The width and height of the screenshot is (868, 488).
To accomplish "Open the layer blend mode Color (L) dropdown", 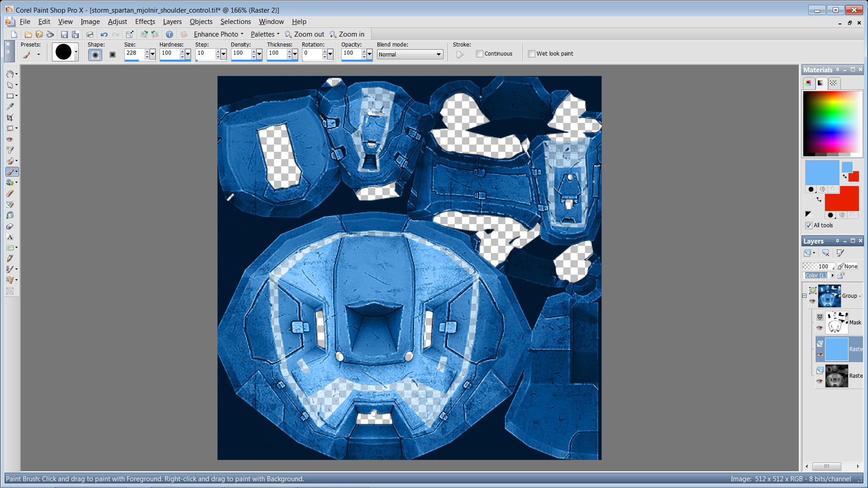I will [x=832, y=276].
